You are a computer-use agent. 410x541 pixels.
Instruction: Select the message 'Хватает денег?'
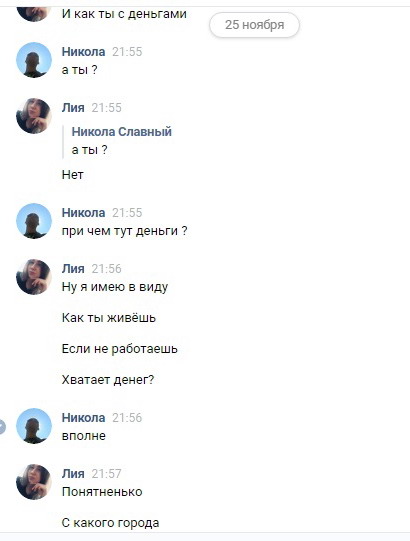(x=108, y=380)
